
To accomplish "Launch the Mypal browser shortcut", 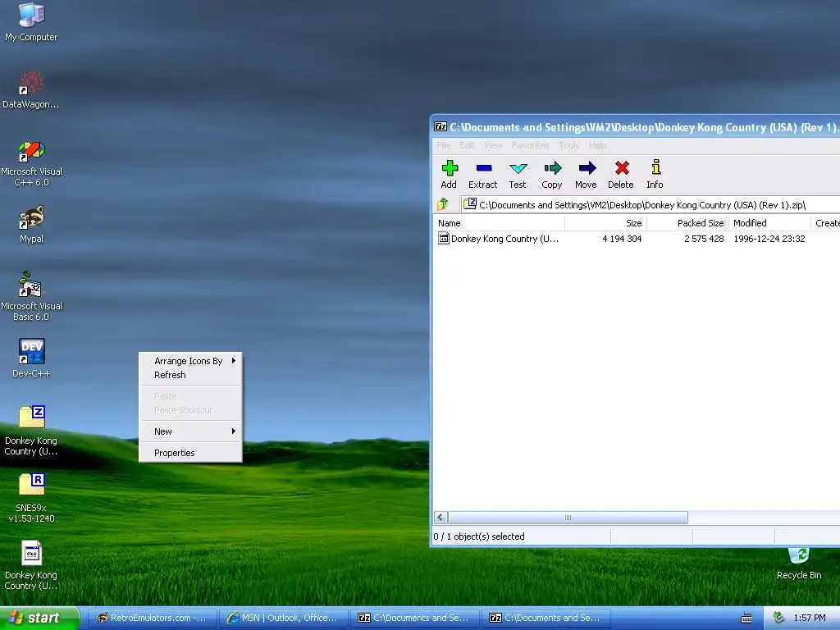I will click(x=31, y=225).
